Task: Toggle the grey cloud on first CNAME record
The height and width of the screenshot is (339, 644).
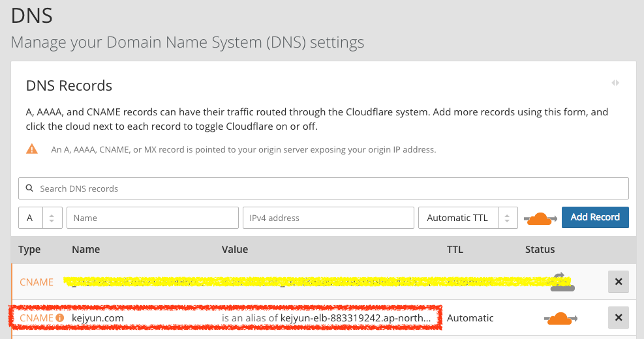Action: coord(559,282)
